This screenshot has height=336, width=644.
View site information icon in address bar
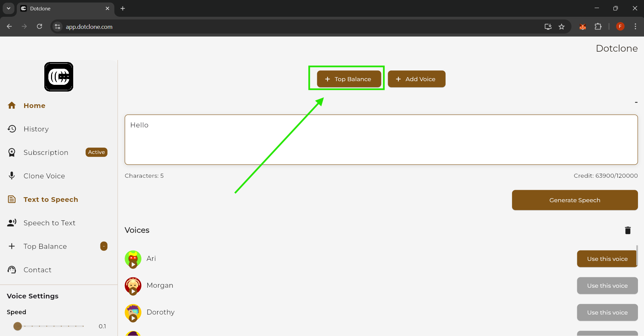coord(58,26)
